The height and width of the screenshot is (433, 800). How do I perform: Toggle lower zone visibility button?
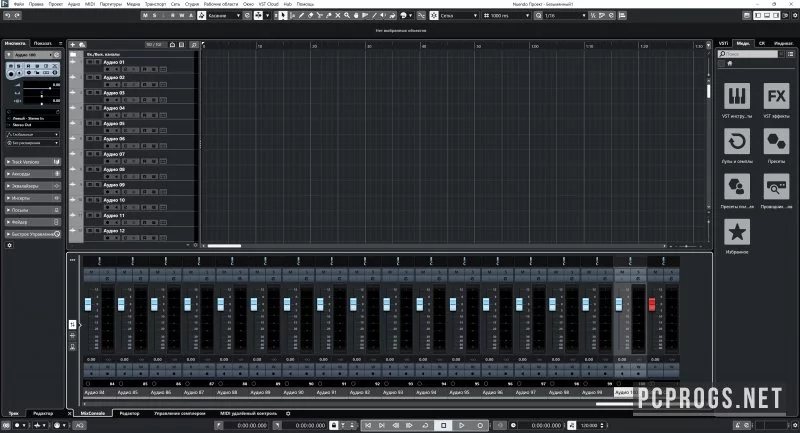tap(767, 16)
